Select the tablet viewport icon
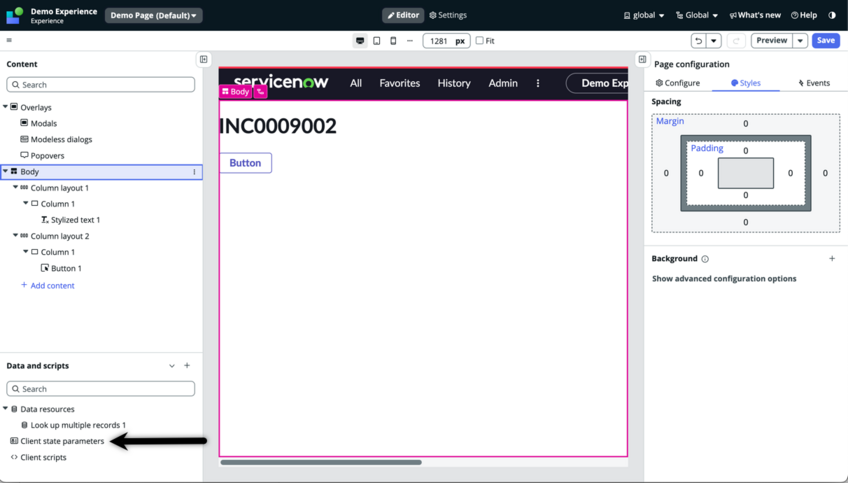 [377, 41]
